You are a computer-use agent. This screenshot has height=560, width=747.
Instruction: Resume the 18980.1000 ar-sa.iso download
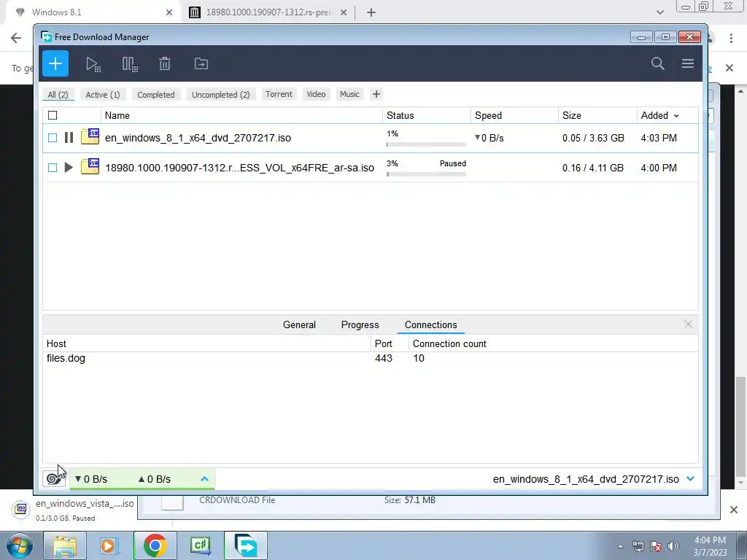pyautogui.click(x=69, y=168)
